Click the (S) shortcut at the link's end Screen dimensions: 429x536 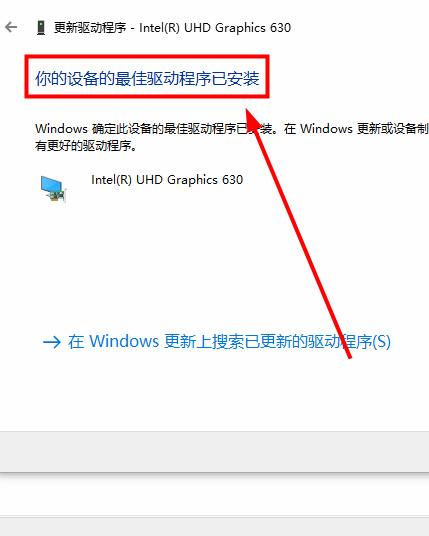(381, 341)
